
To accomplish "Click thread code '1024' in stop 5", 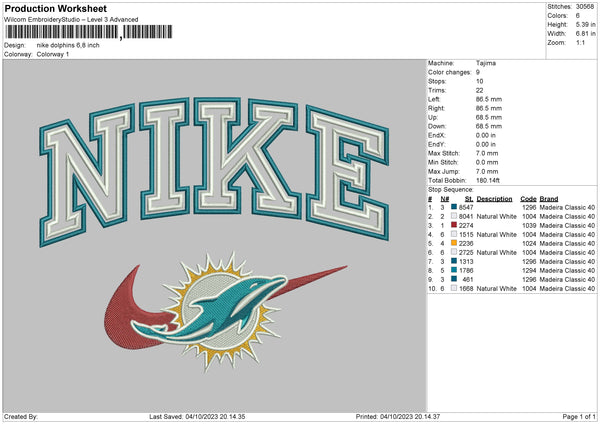I will 529,243.
